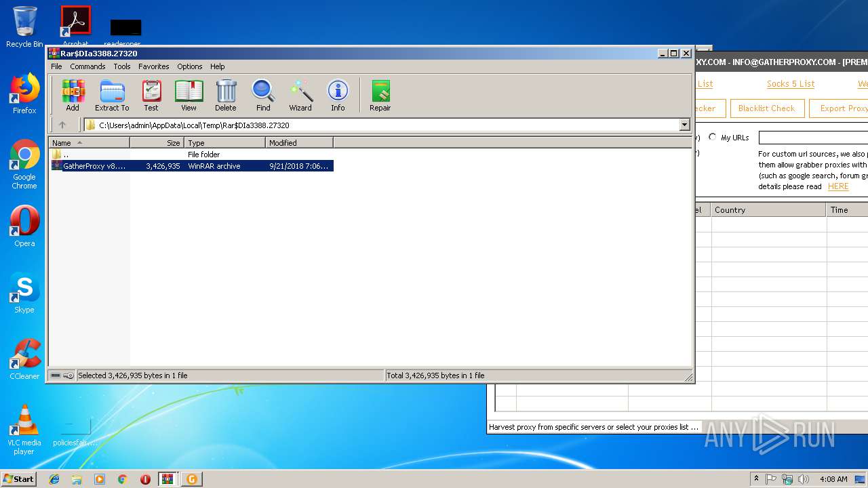
Task: Show archive Info icon
Action: (338, 95)
